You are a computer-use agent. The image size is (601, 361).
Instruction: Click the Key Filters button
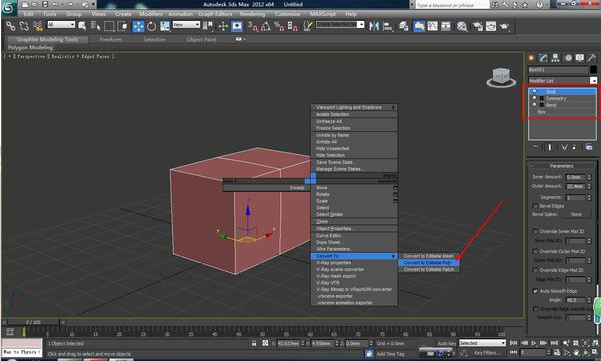[x=486, y=353]
